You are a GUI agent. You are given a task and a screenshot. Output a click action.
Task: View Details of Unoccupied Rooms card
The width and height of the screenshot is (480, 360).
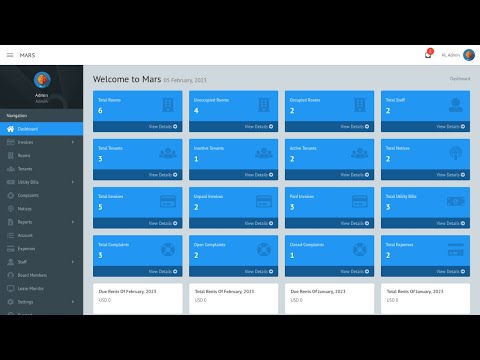(x=259, y=127)
